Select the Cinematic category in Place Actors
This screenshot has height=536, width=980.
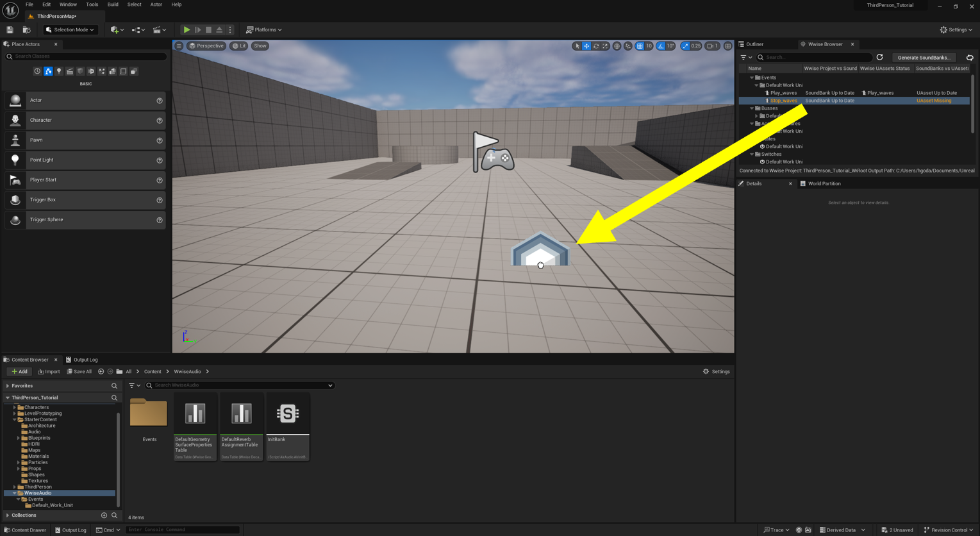[x=70, y=71]
